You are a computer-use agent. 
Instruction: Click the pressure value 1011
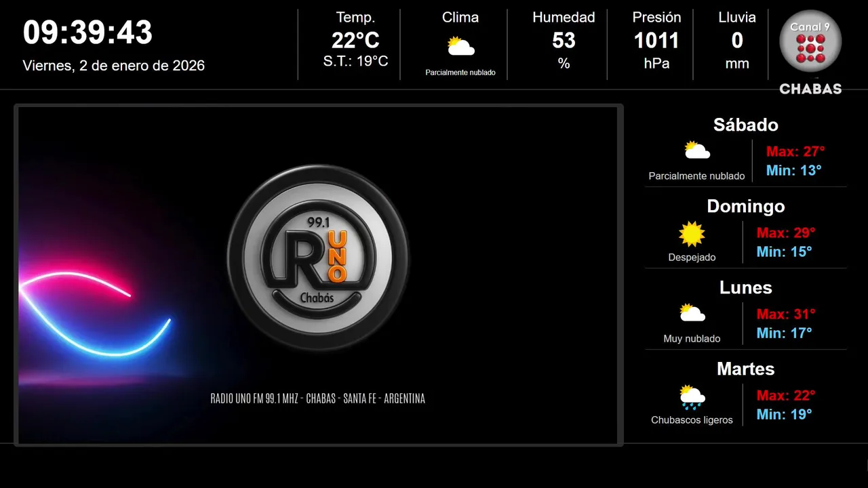pos(656,41)
